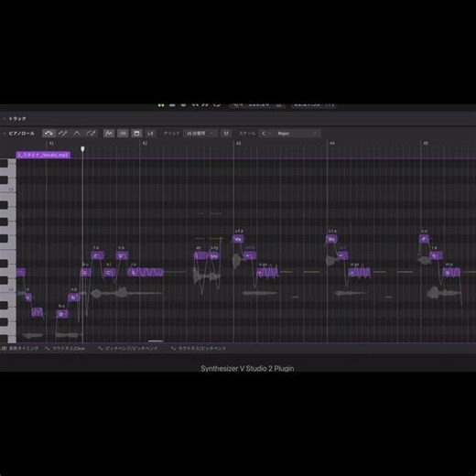The image size is (476, 476).
Task: Toggle the snap magnet icon
Action: point(226,134)
